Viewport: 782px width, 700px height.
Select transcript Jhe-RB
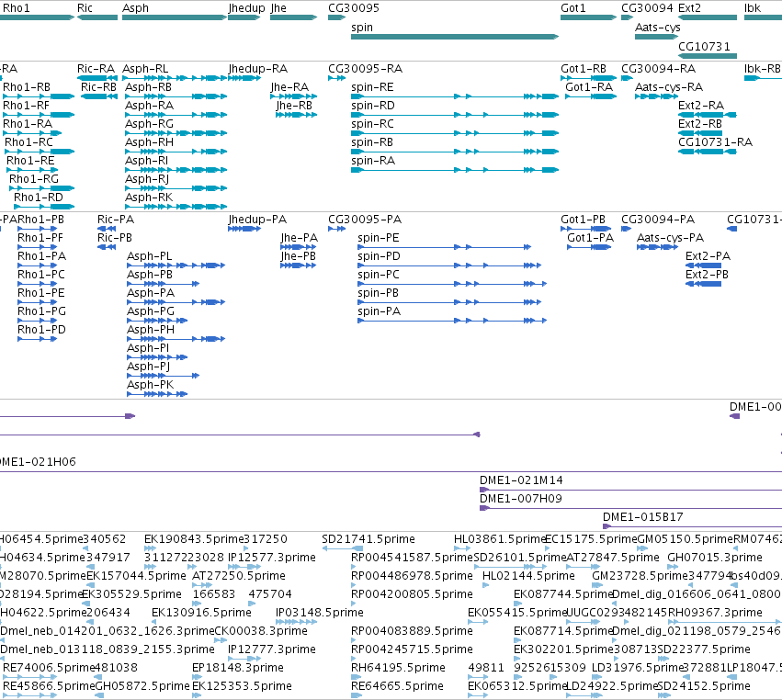pos(294,106)
